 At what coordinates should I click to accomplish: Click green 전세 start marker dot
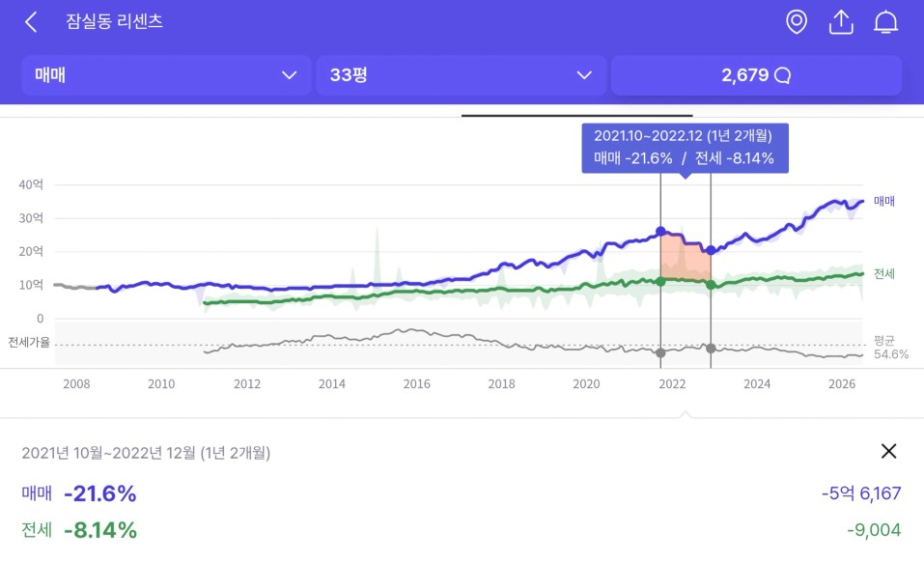(660, 282)
